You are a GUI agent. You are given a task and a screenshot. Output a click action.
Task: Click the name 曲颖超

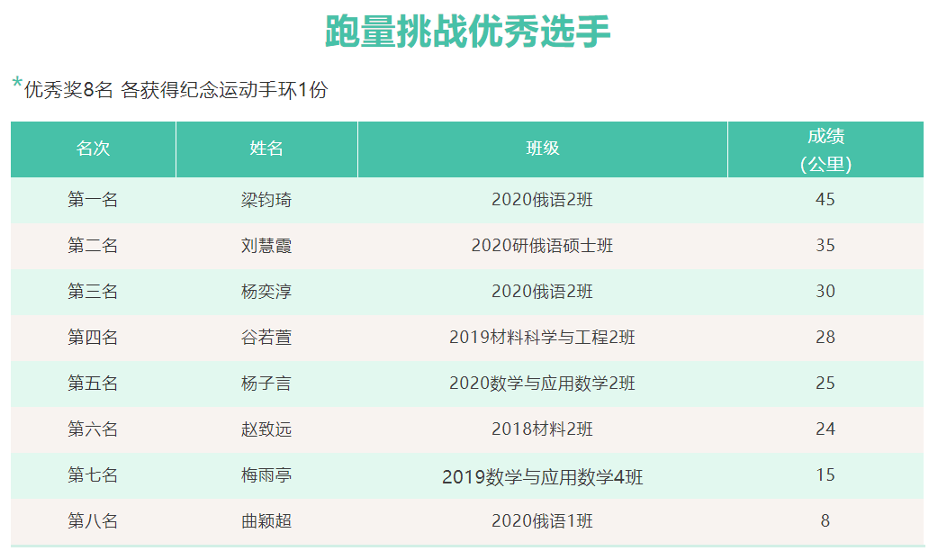266,521
